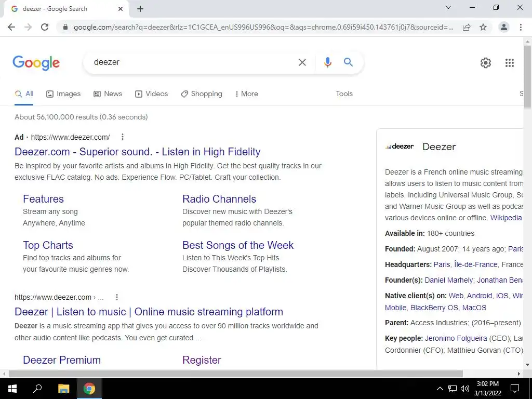Open the search Tools options
This screenshot has width=532, height=399.
344,94
